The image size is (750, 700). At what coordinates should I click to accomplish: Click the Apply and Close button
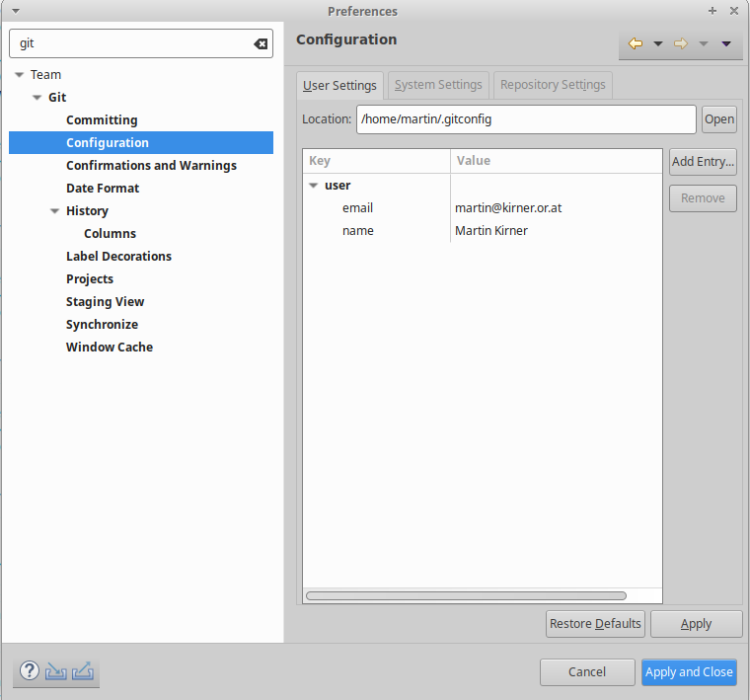689,672
